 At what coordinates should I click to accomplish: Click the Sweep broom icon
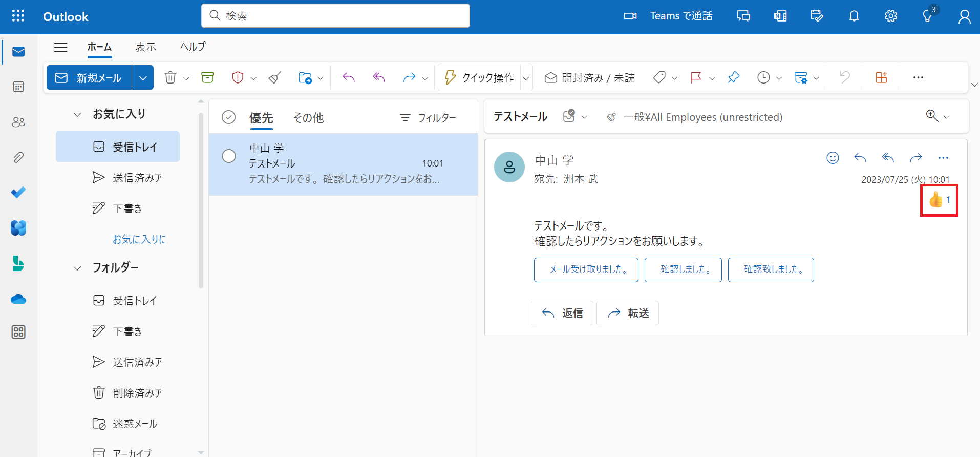(x=275, y=77)
